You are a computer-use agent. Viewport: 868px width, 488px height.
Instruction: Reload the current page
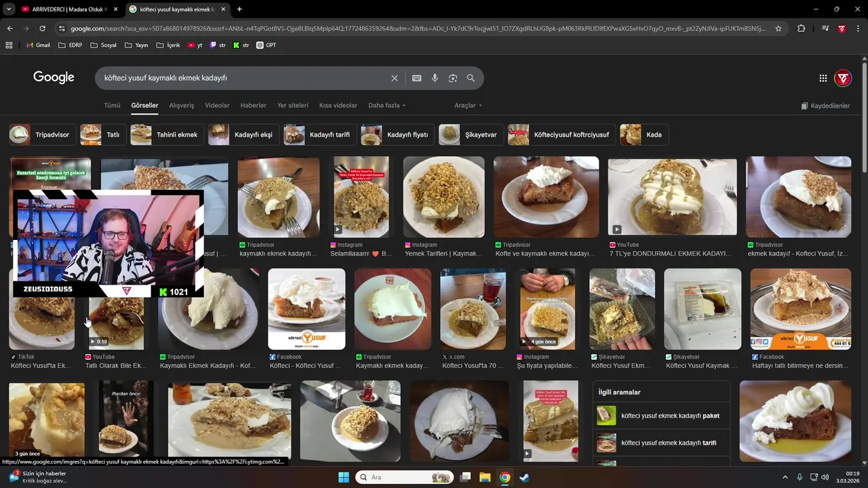click(x=42, y=28)
